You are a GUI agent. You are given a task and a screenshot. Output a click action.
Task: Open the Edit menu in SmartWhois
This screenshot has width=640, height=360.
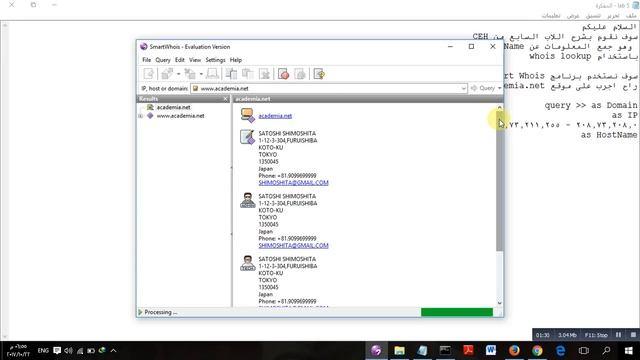pos(180,60)
